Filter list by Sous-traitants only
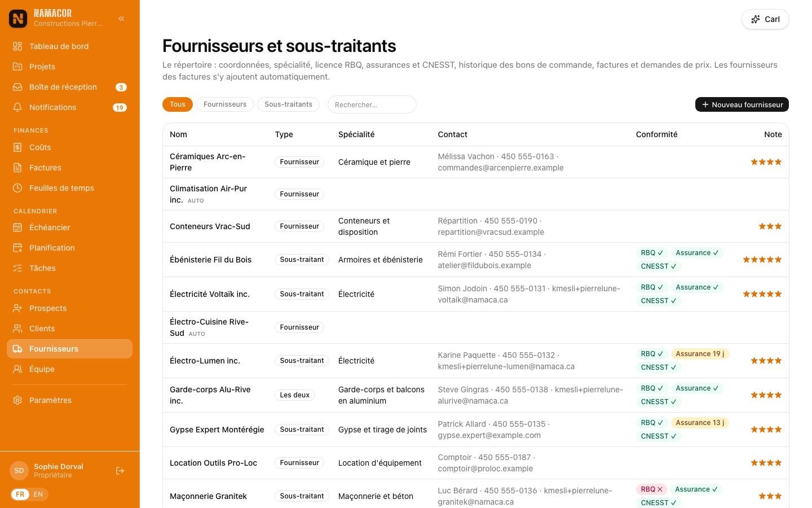Screen dimensions: 812x508 coord(288,104)
